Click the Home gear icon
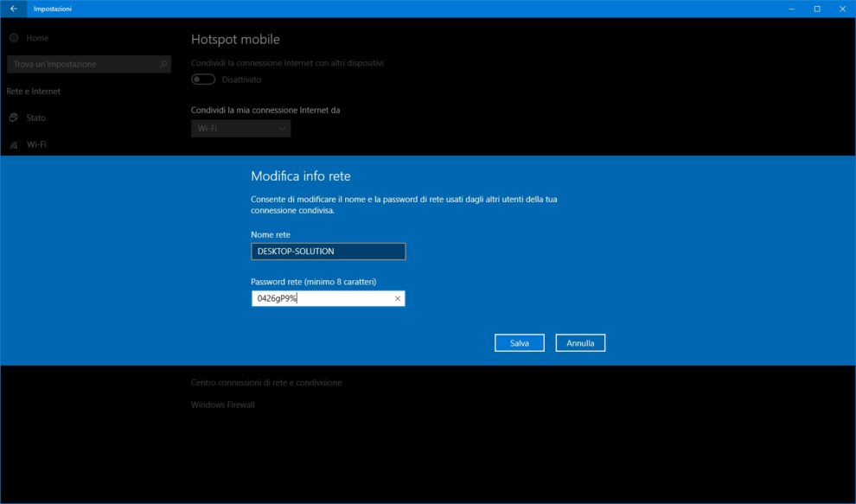856x504 pixels. coord(14,38)
